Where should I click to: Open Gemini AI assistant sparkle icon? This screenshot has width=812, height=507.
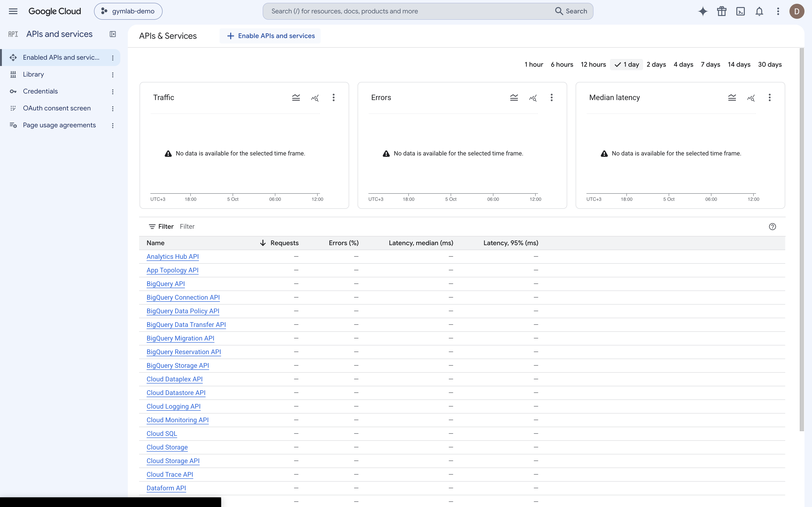[703, 11]
